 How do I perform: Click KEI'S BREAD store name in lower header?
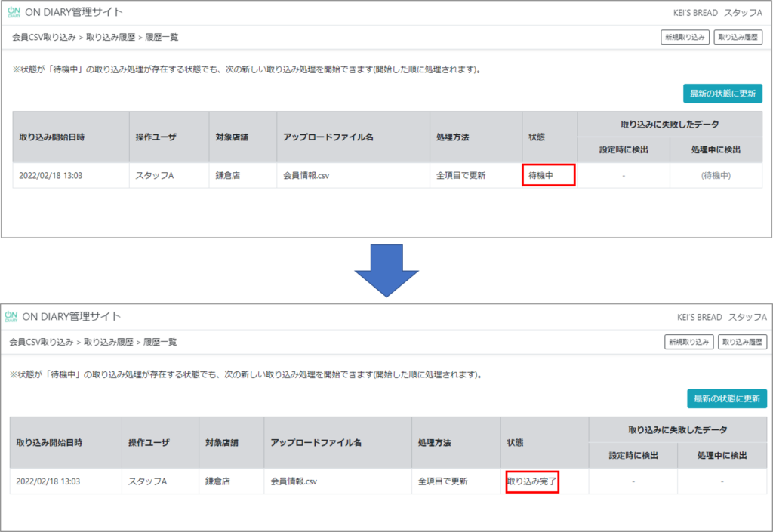694,317
